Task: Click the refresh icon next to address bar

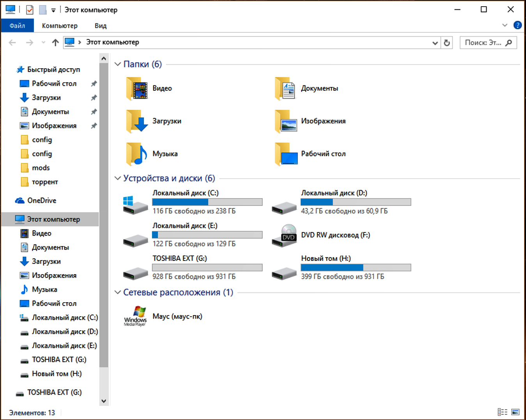Action: coord(447,43)
